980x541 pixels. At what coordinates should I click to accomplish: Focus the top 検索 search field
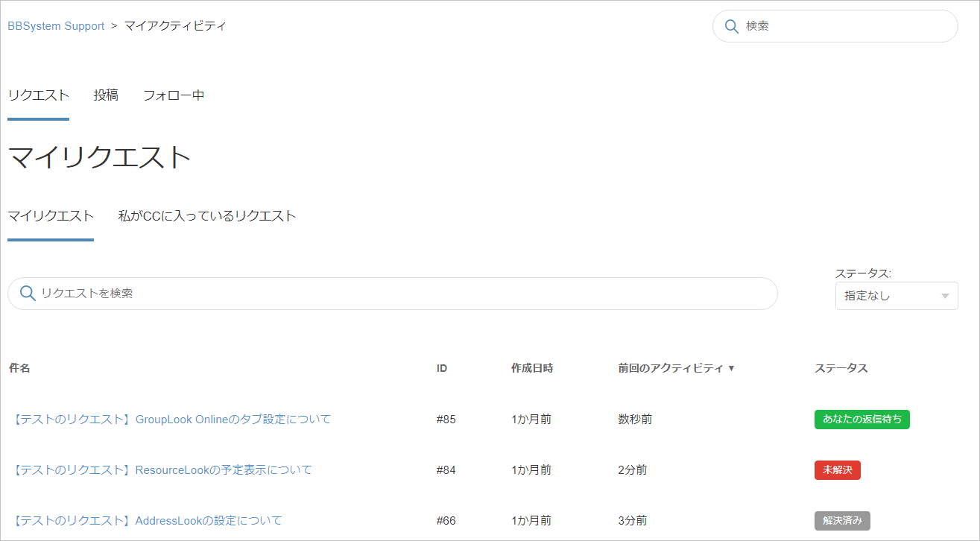835,26
